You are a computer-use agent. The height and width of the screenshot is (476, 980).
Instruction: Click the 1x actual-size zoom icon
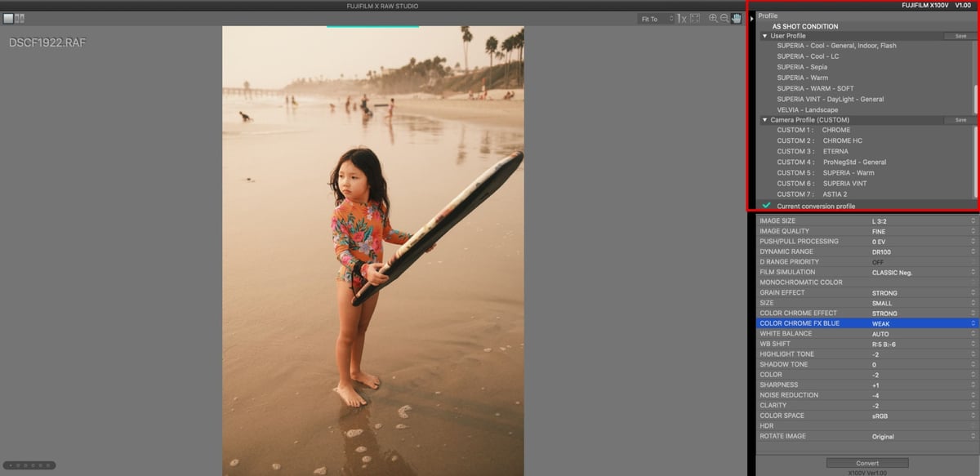682,18
